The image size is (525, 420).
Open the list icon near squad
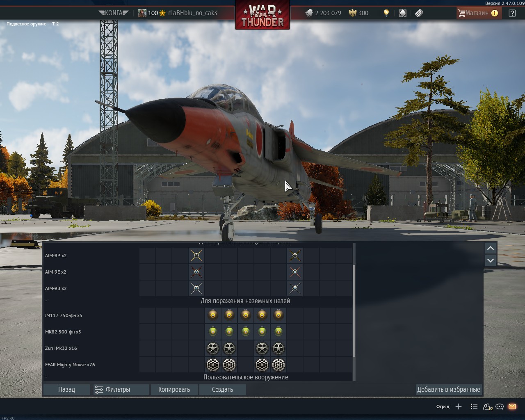(x=474, y=406)
